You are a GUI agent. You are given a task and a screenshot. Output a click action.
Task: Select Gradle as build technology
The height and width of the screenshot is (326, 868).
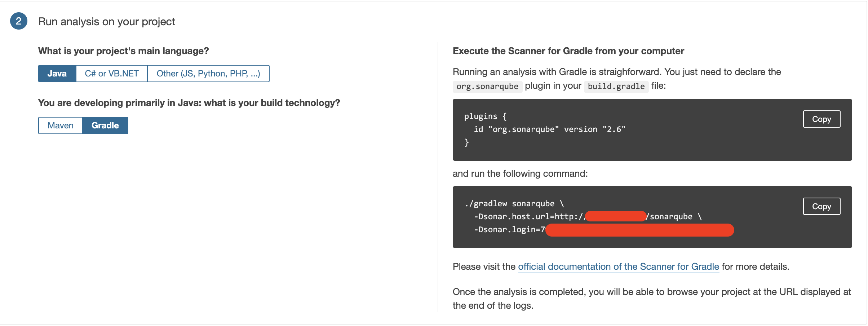[105, 125]
